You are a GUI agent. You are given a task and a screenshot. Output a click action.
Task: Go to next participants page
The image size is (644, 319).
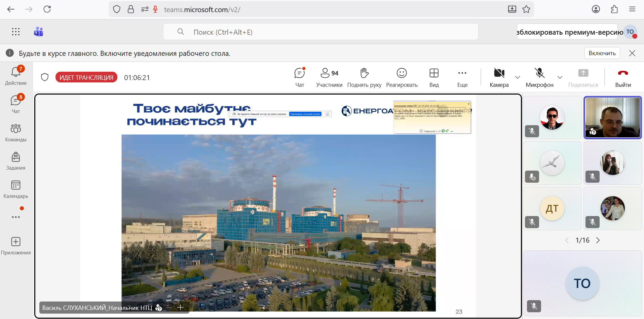click(x=598, y=240)
